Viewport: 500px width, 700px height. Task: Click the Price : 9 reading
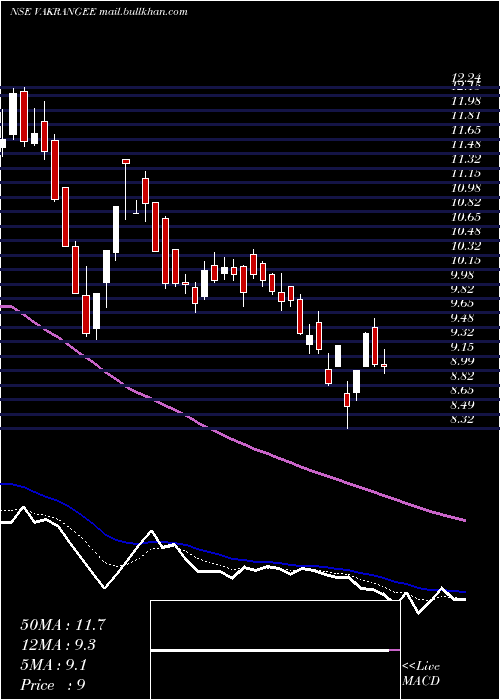click(53, 685)
